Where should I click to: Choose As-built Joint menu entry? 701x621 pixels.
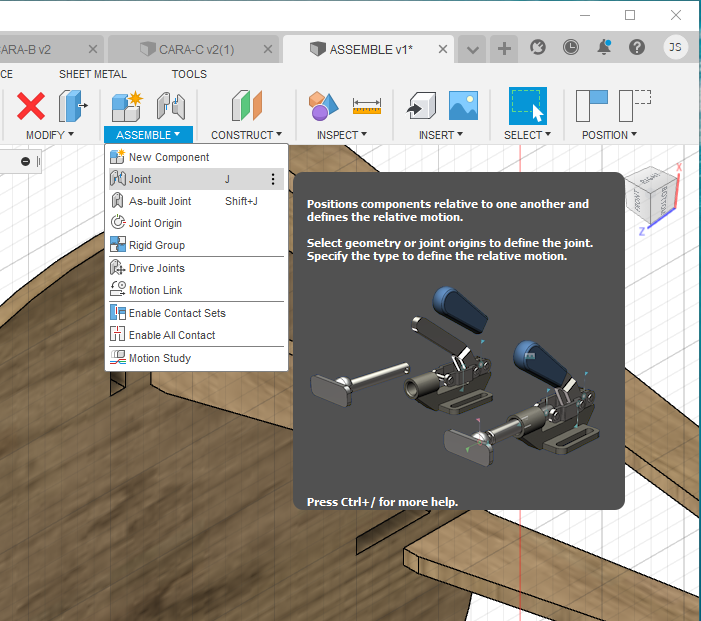(x=196, y=201)
